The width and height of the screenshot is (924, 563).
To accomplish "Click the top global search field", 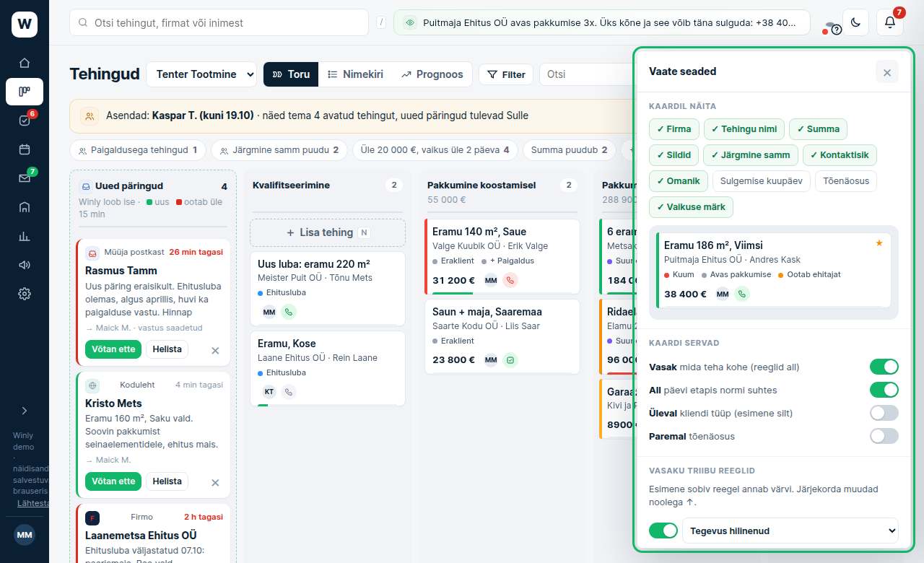I will (x=219, y=22).
